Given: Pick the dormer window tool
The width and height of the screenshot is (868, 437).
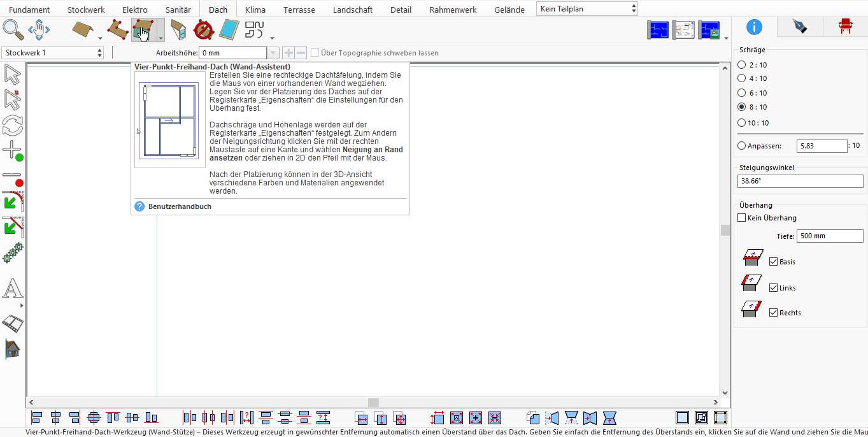Looking at the screenshot, I should (x=179, y=29).
